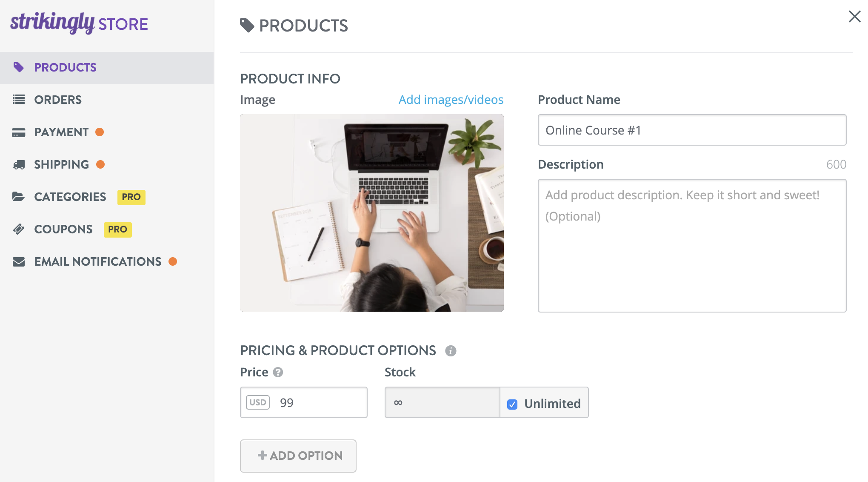This screenshot has height=482, width=868.
Task: Go to the Coupons section
Action: click(63, 229)
